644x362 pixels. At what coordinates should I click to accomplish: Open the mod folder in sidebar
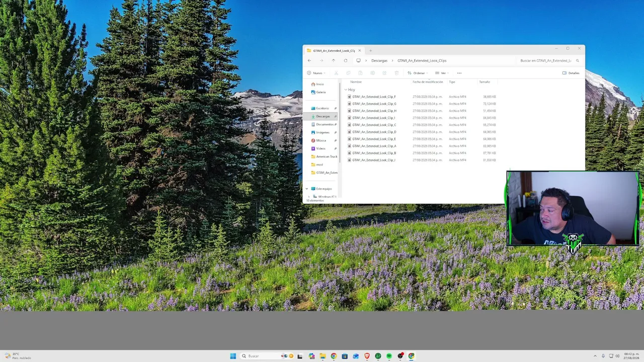319,164
